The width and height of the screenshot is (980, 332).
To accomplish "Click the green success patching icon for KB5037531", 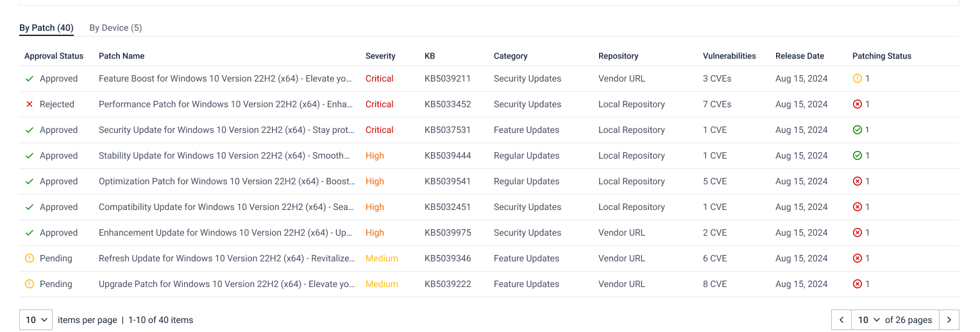I will pyautogui.click(x=857, y=130).
